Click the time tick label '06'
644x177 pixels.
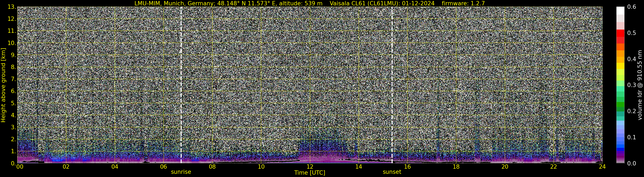pos(164,167)
